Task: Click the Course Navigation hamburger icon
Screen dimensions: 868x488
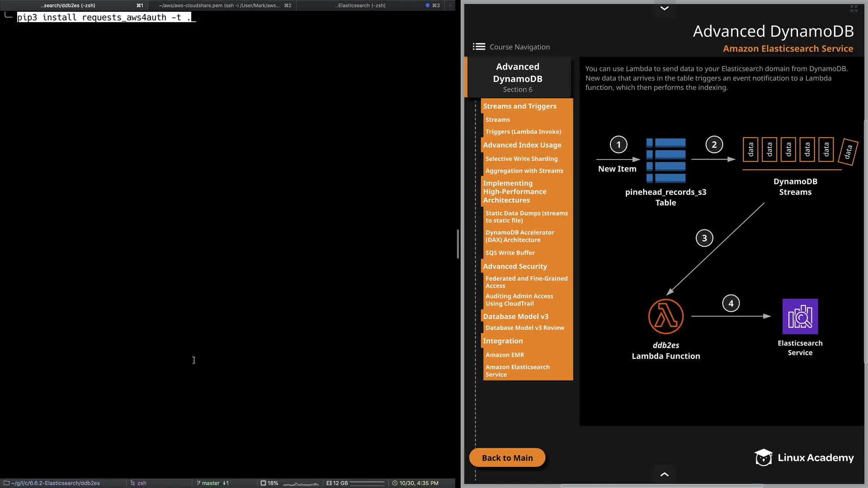Action: coord(479,47)
